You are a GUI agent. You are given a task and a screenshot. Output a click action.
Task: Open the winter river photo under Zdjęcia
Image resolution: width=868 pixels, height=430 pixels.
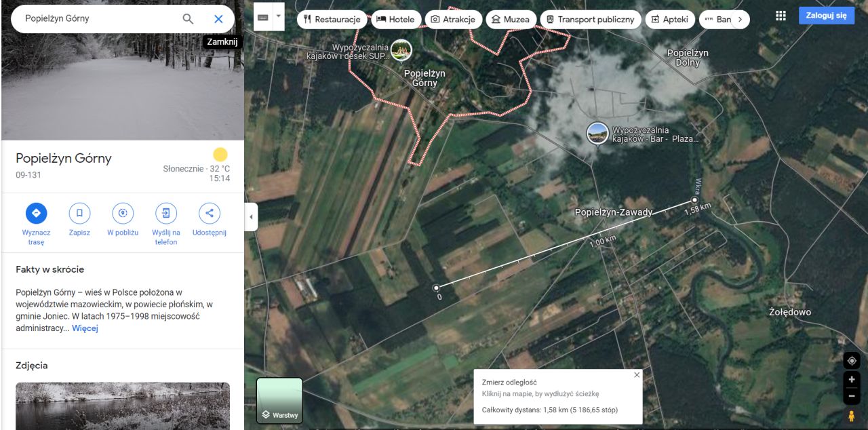tap(123, 406)
